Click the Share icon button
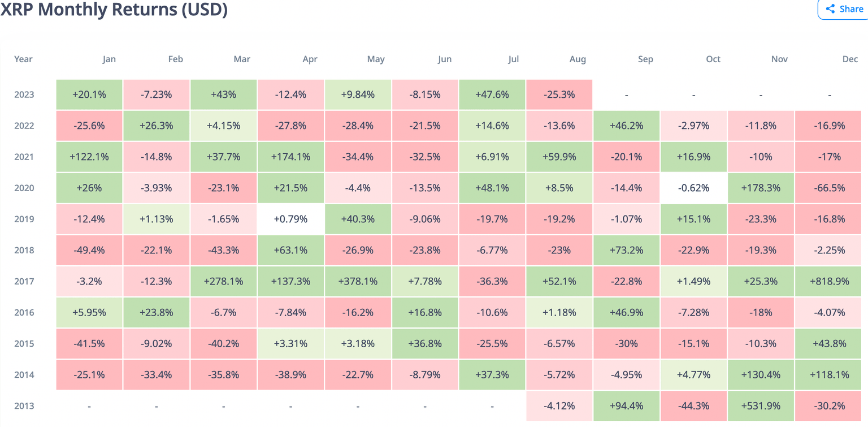Screen dimensions: 868x427 pyautogui.click(x=830, y=8)
